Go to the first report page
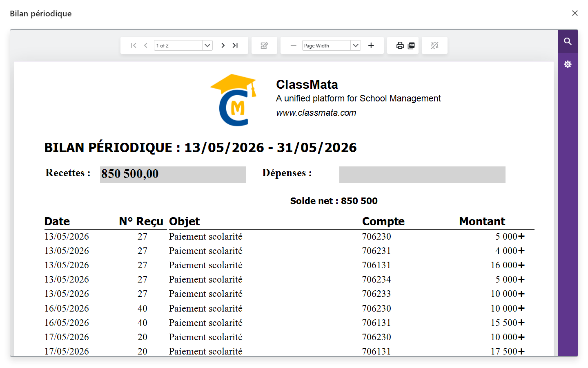Image resolution: width=588 pixels, height=368 pixels. (x=134, y=45)
